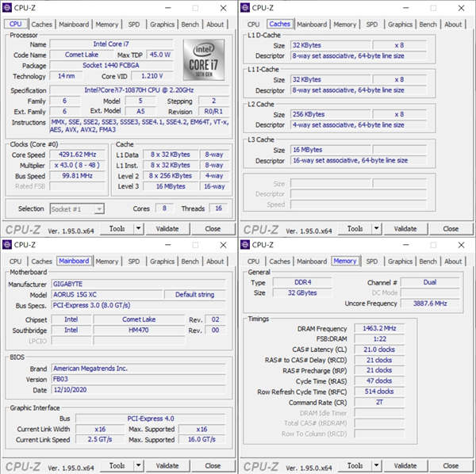Open About tab in top-left CPU window
Screen dimensions: 476x474
(x=215, y=25)
